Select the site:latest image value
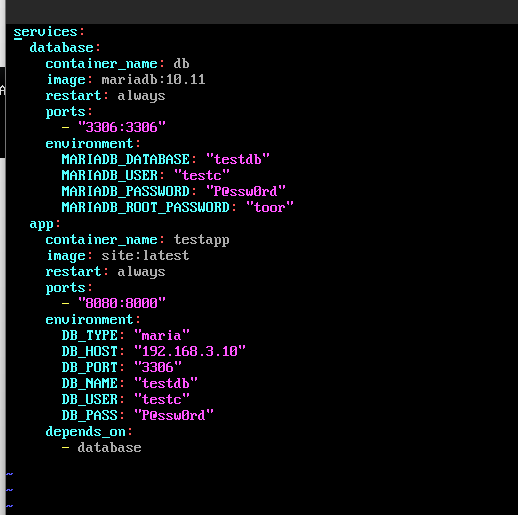Viewport: 518px width, 515px height. (x=145, y=256)
